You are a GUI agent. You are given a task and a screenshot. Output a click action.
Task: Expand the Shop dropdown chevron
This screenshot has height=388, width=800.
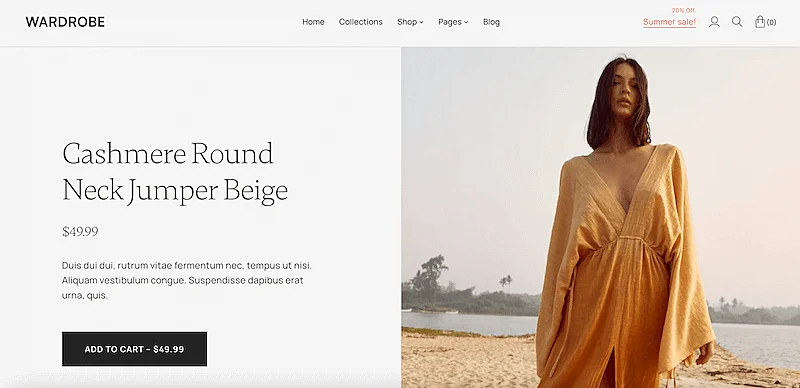421,22
